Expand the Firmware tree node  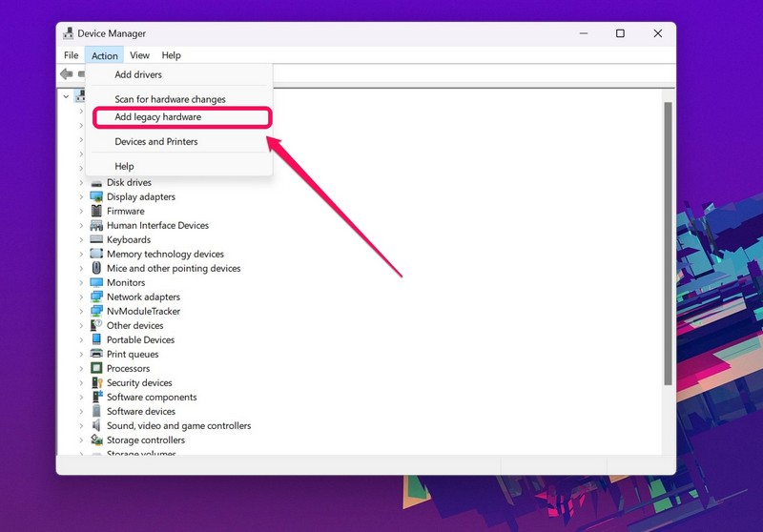(81, 212)
